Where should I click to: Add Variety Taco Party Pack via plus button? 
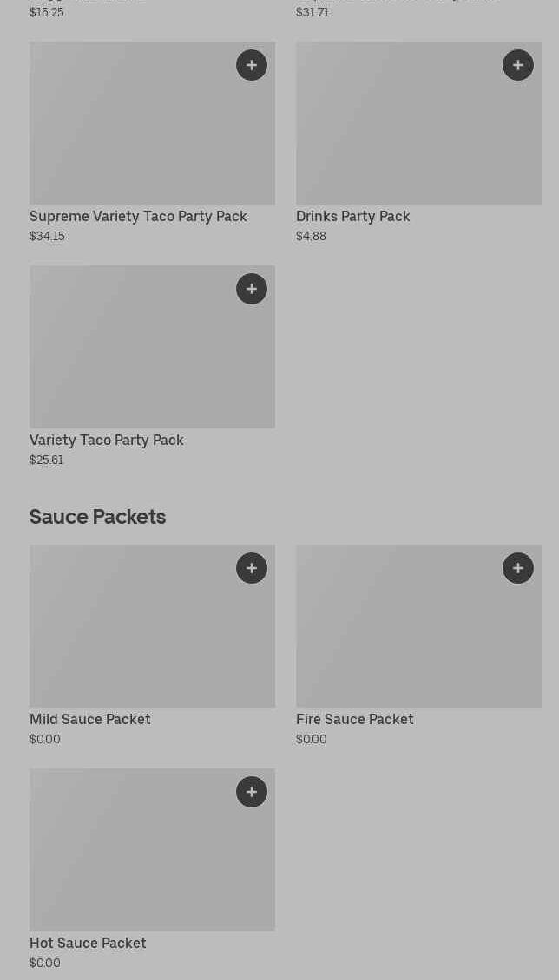252,289
